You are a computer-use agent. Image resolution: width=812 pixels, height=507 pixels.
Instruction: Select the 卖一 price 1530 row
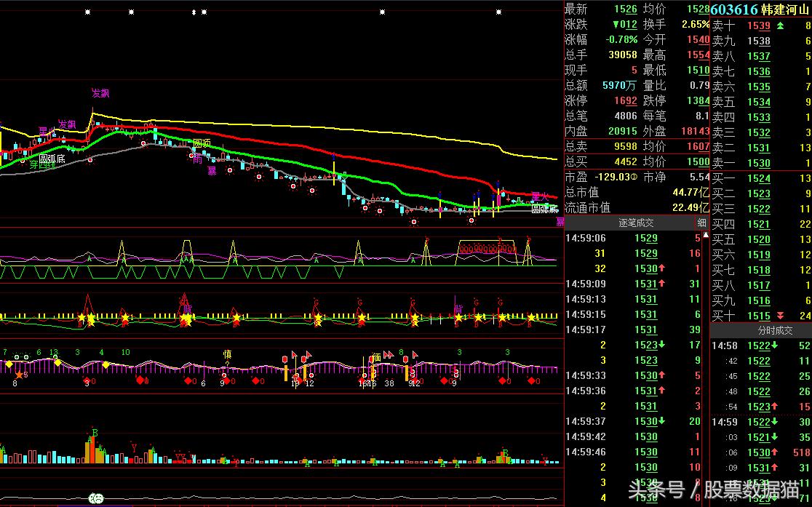coord(760,163)
